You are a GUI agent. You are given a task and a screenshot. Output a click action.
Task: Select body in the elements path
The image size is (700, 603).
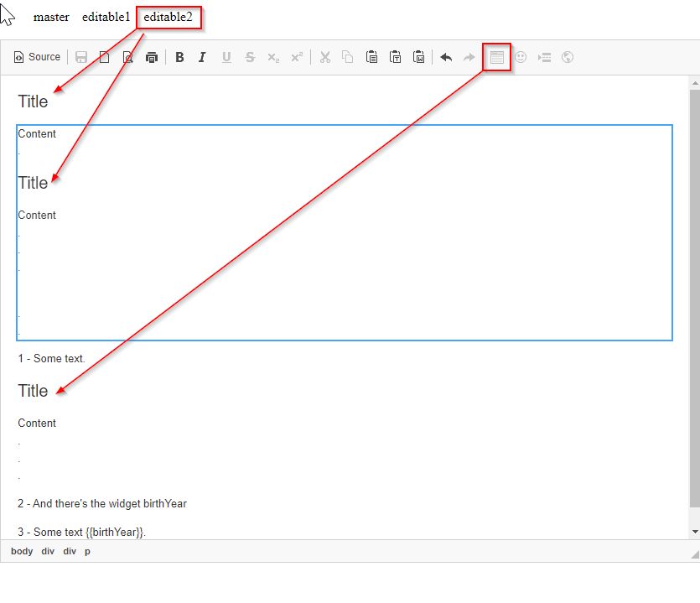point(22,551)
